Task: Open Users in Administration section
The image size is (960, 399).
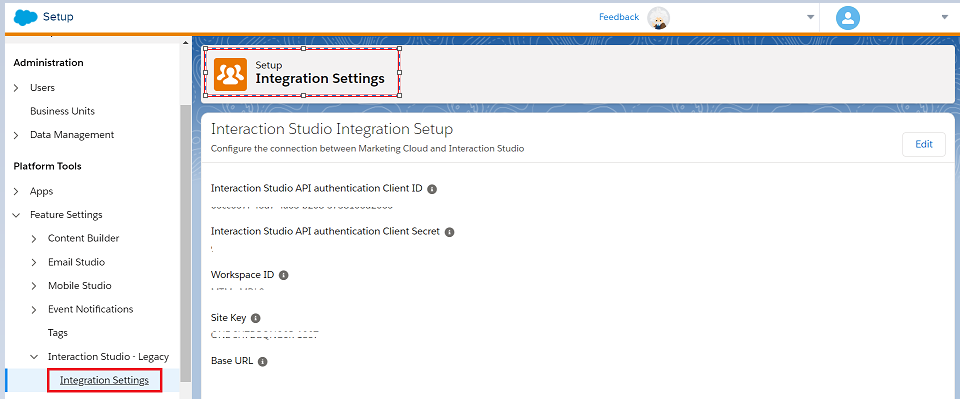Action: pyautogui.click(x=42, y=88)
